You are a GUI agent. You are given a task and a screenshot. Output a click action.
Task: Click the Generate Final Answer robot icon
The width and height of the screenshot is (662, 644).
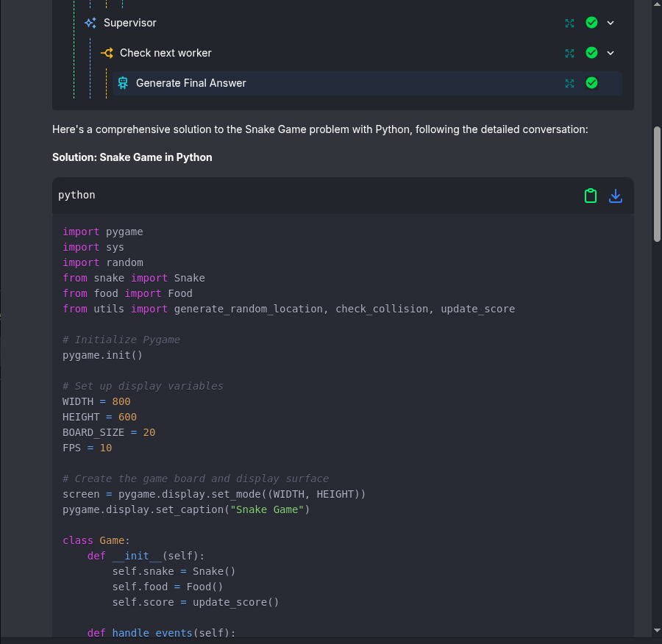click(x=123, y=83)
